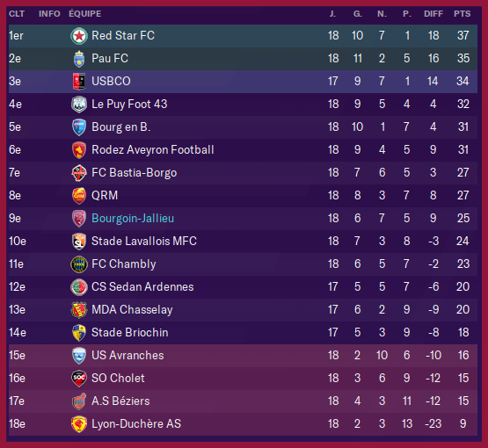The height and width of the screenshot is (448, 488).
Task: Click the Red Star FC club crest
Action: click(x=79, y=36)
